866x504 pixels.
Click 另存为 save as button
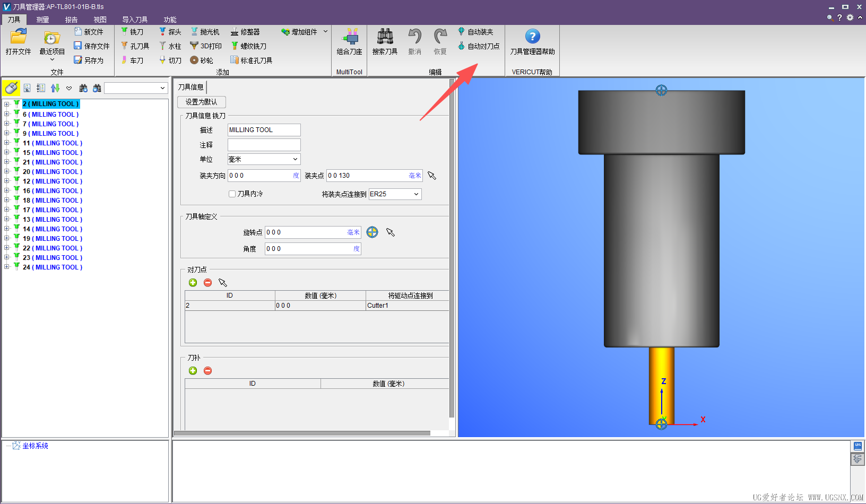tap(89, 60)
